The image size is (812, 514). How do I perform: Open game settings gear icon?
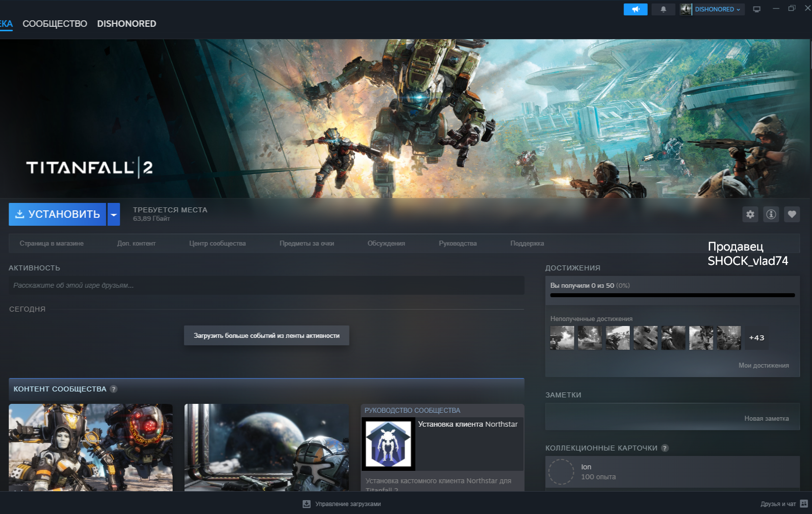[750, 214]
